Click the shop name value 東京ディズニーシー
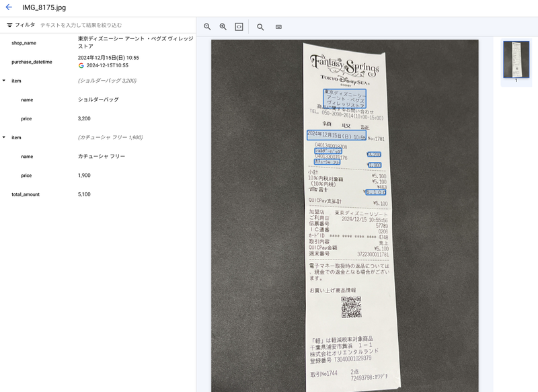 136,42
